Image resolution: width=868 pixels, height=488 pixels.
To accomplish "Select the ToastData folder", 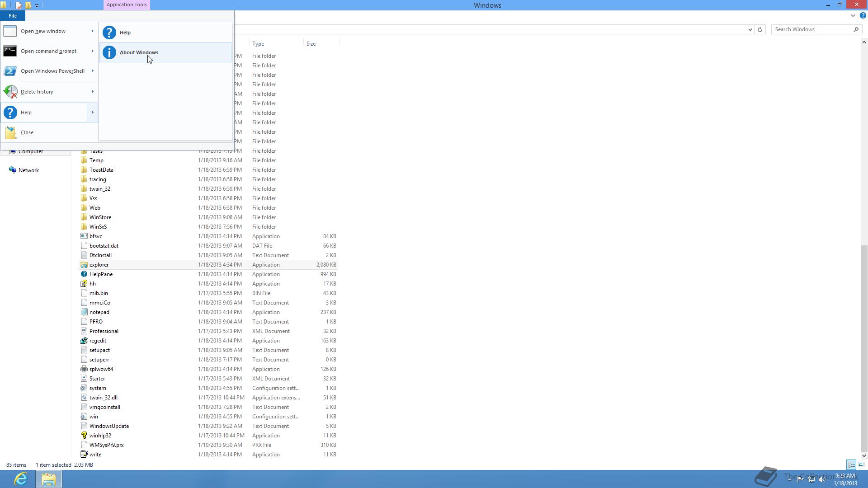I will point(101,170).
